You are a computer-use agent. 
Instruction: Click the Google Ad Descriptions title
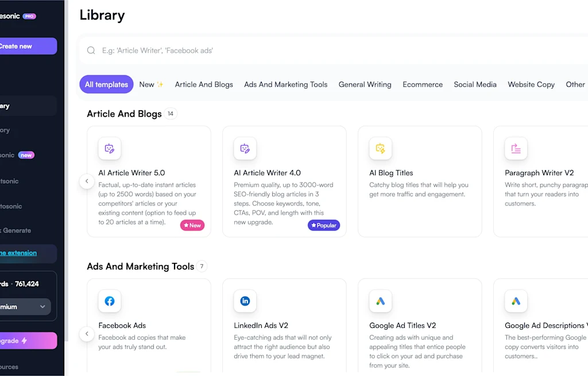(547, 325)
